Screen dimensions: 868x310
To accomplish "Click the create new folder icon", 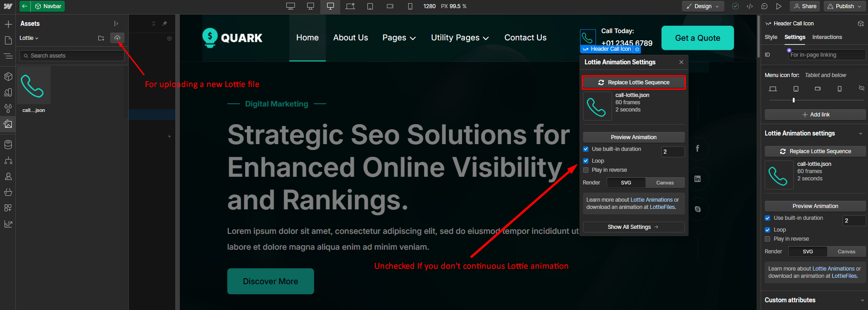I will (101, 38).
